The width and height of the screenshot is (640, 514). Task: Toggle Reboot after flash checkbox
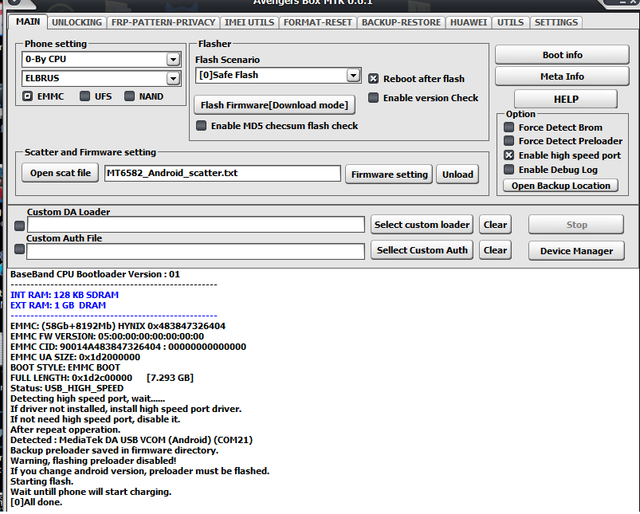pos(373,78)
